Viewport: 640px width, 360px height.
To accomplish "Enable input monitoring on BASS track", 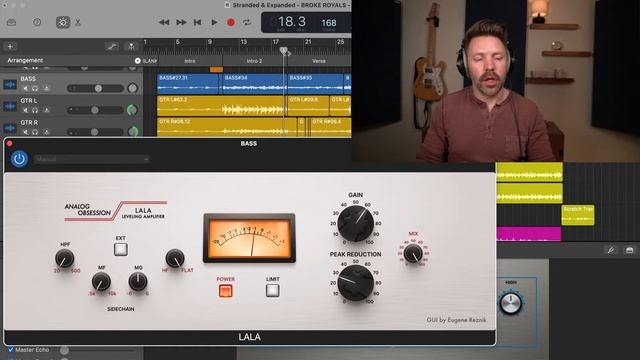I will [x=46, y=89].
